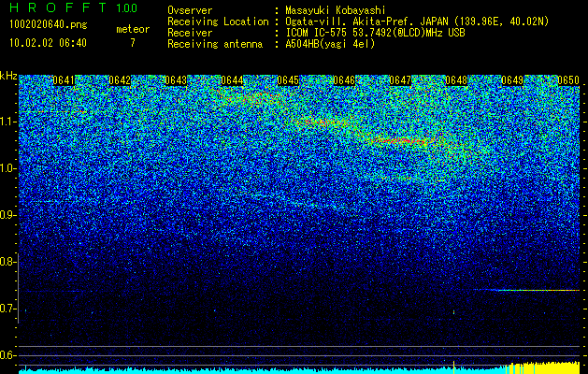
Task: Click the 0648 time marker
Action: [x=456, y=80]
